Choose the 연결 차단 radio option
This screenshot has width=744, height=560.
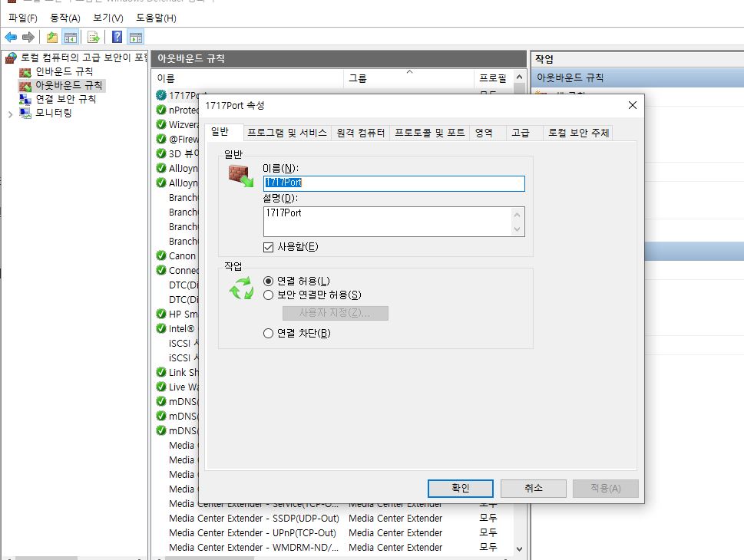click(269, 333)
